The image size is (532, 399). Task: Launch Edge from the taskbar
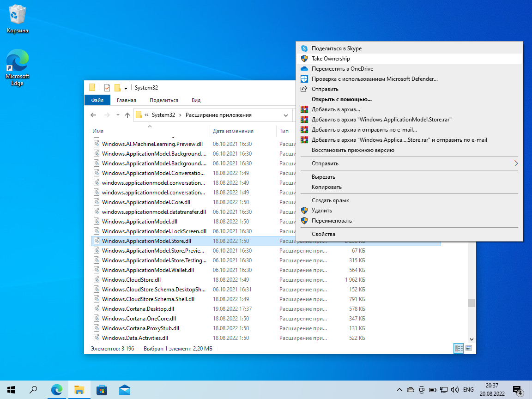click(57, 390)
